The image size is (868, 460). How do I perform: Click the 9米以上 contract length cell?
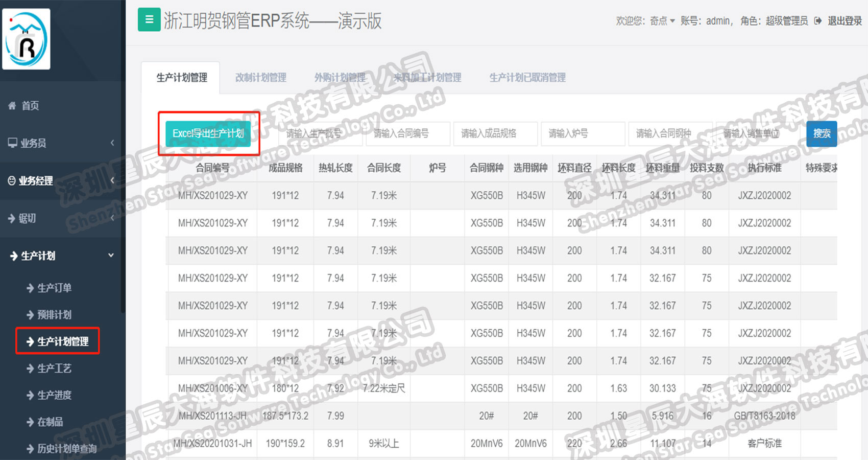coord(384,444)
